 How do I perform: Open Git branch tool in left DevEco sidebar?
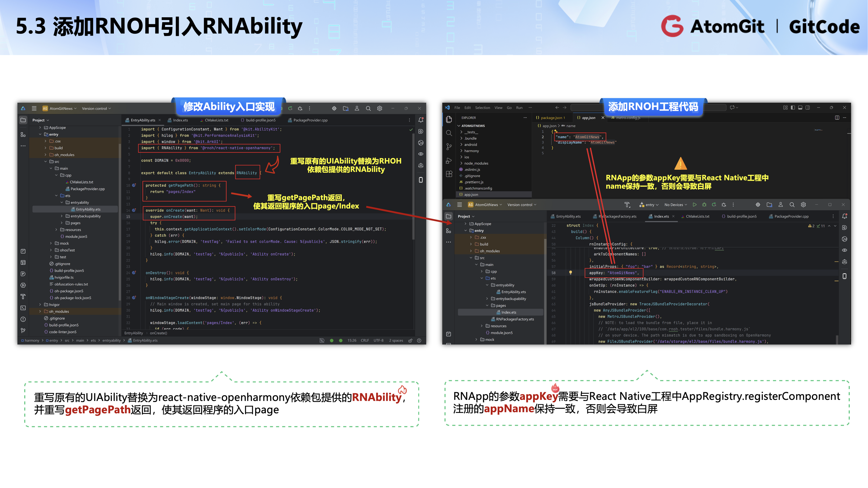pos(23,330)
